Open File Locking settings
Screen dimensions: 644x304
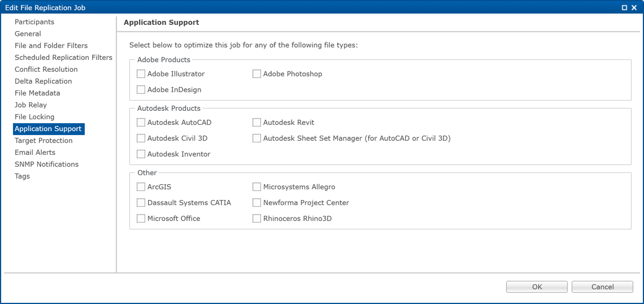pos(34,117)
